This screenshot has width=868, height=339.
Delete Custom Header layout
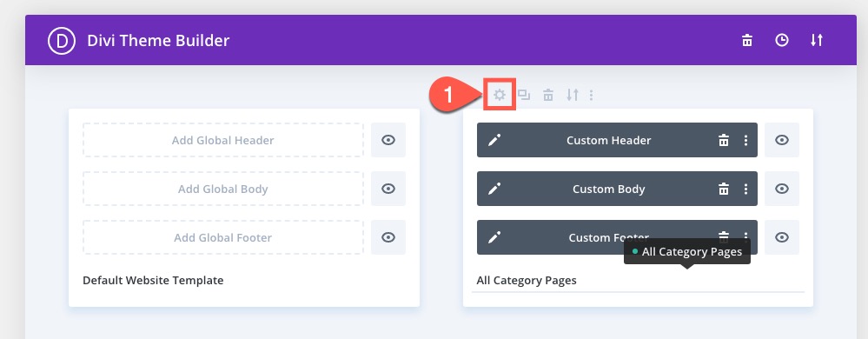point(724,140)
